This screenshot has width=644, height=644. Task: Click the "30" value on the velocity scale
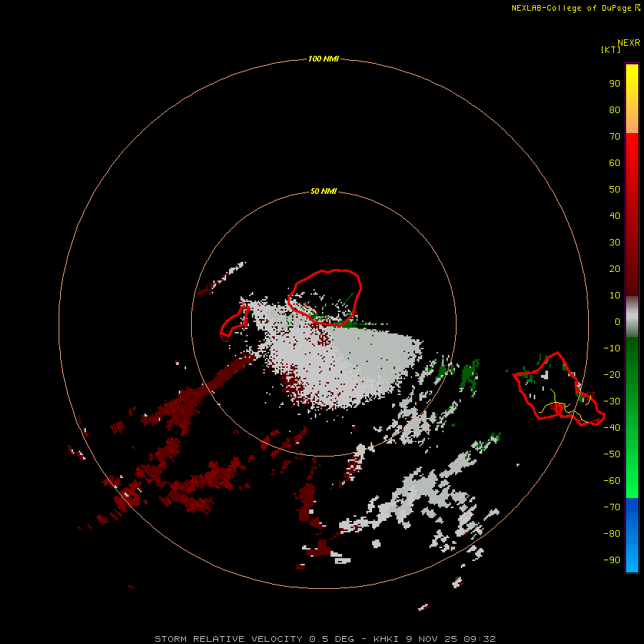pyautogui.click(x=615, y=243)
